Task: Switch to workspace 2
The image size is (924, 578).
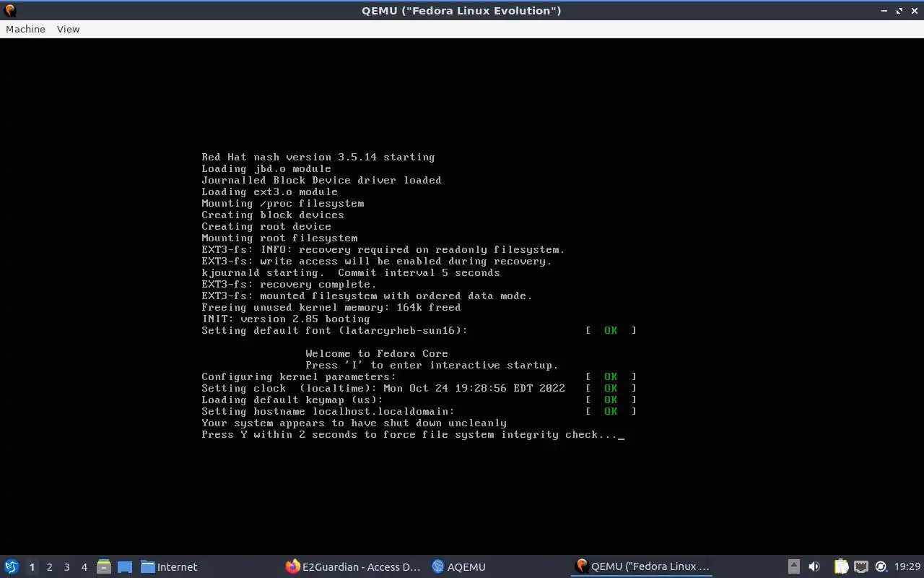Action: click(49, 567)
